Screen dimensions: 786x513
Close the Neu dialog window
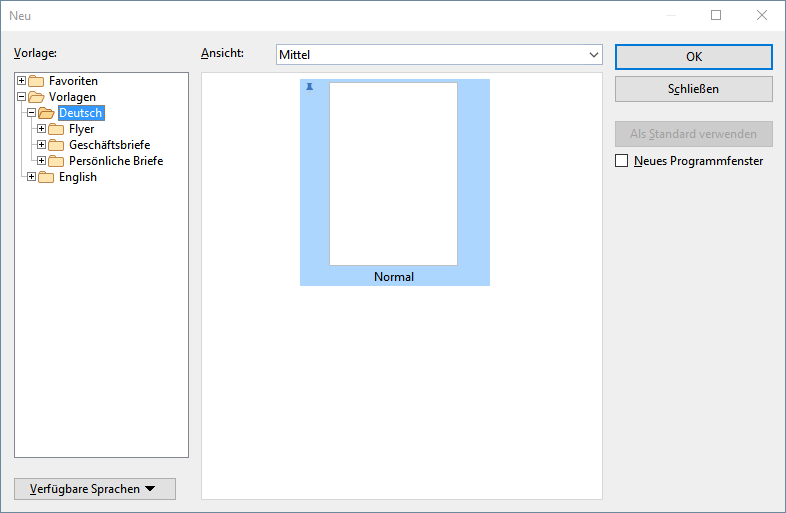(762, 15)
